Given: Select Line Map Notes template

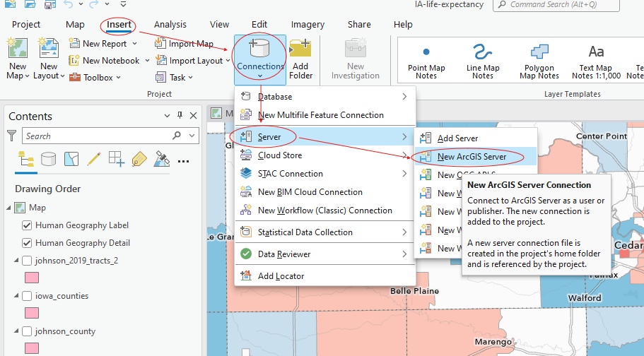Looking at the screenshot, I should 483,61.
